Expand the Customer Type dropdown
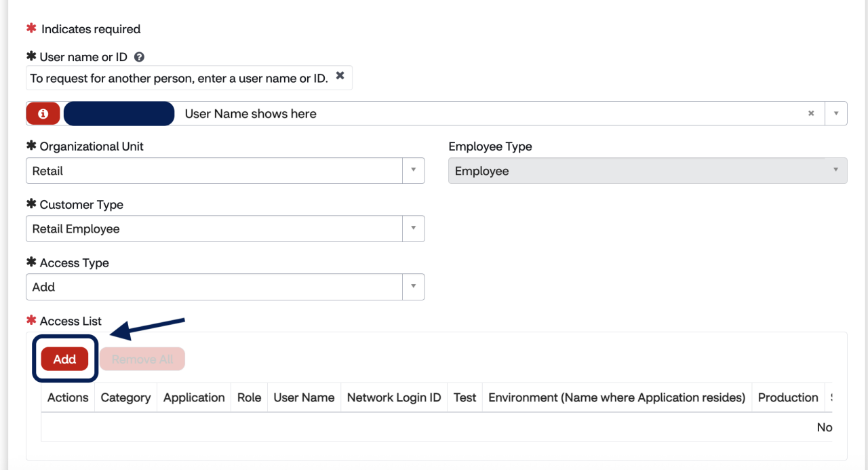868x470 pixels. point(414,229)
